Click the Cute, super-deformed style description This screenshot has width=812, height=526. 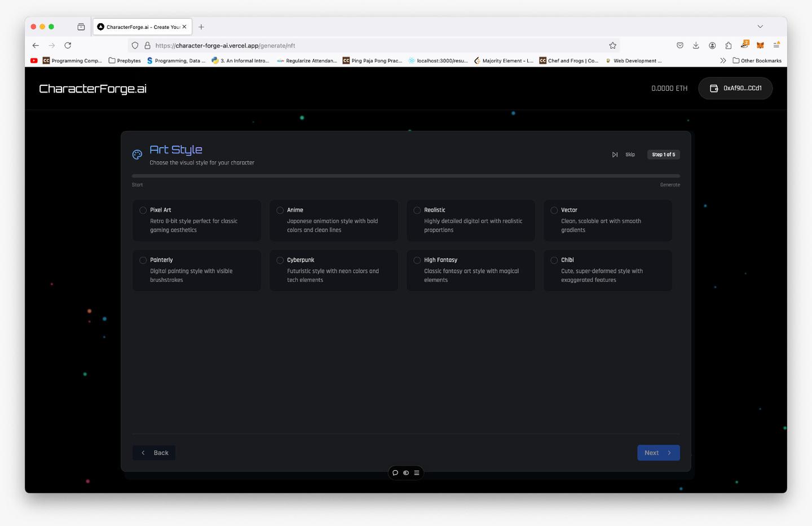tap(602, 275)
